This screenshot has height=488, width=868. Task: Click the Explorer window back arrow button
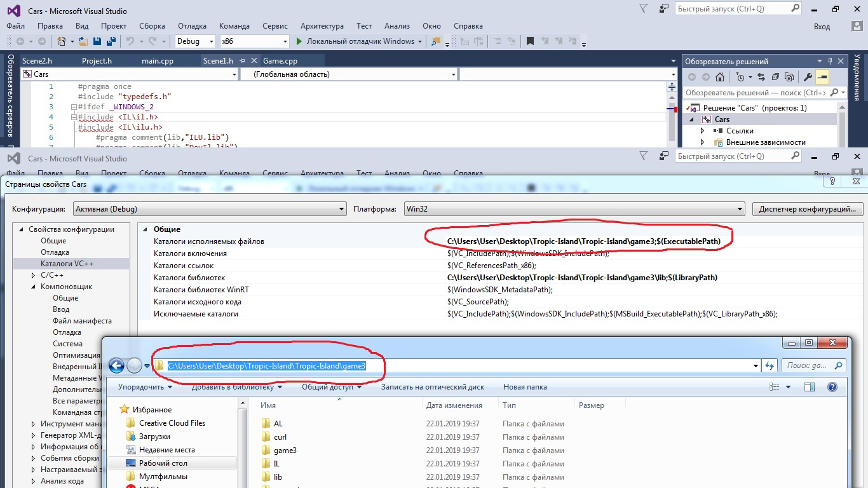[x=116, y=365]
